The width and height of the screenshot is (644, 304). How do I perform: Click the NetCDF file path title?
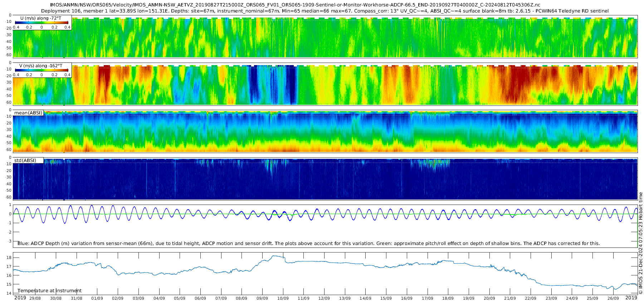(295, 5)
